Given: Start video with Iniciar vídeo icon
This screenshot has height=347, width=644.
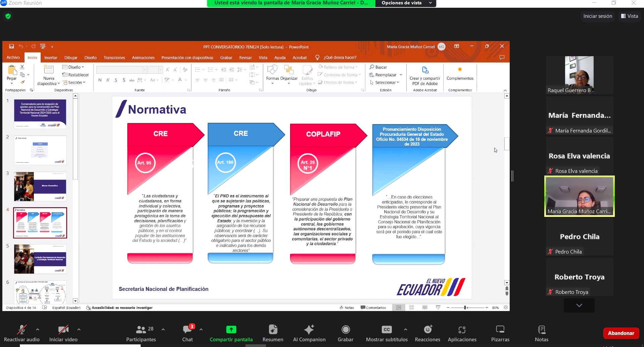Looking at the screenshot, I should point(63,330).
